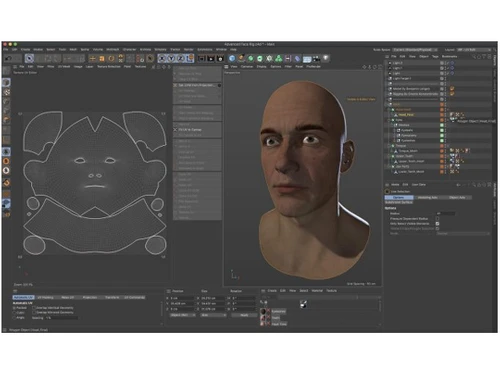This screenshot has height=375, width=500.
Task: Activate the Move tool icon
Action: pos(92,59)
